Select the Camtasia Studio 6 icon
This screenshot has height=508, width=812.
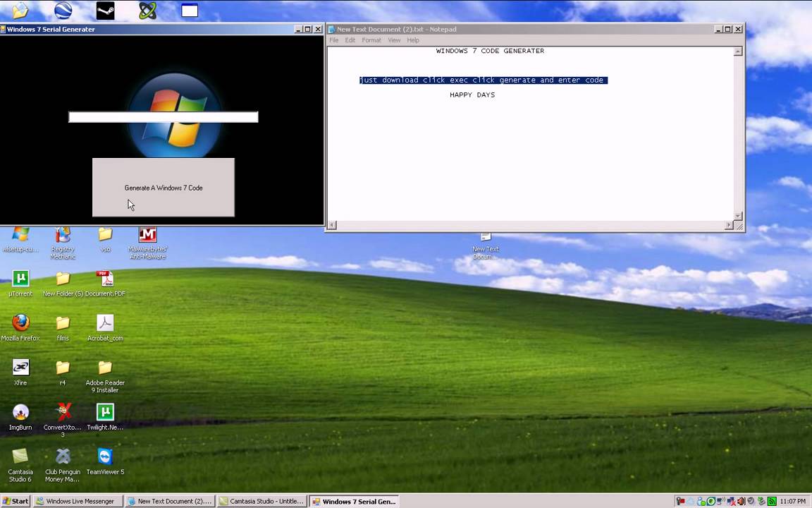click(20, 465)
